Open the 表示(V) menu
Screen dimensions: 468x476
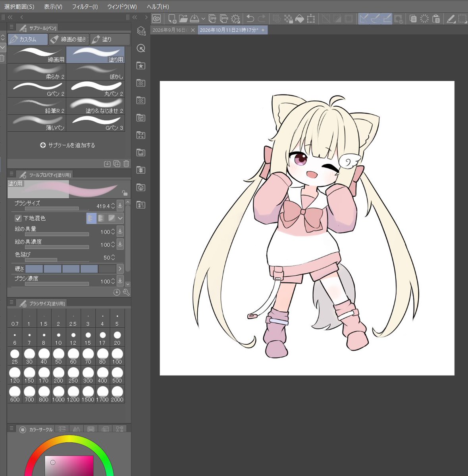pyautogui.click(x=53, y=7)
